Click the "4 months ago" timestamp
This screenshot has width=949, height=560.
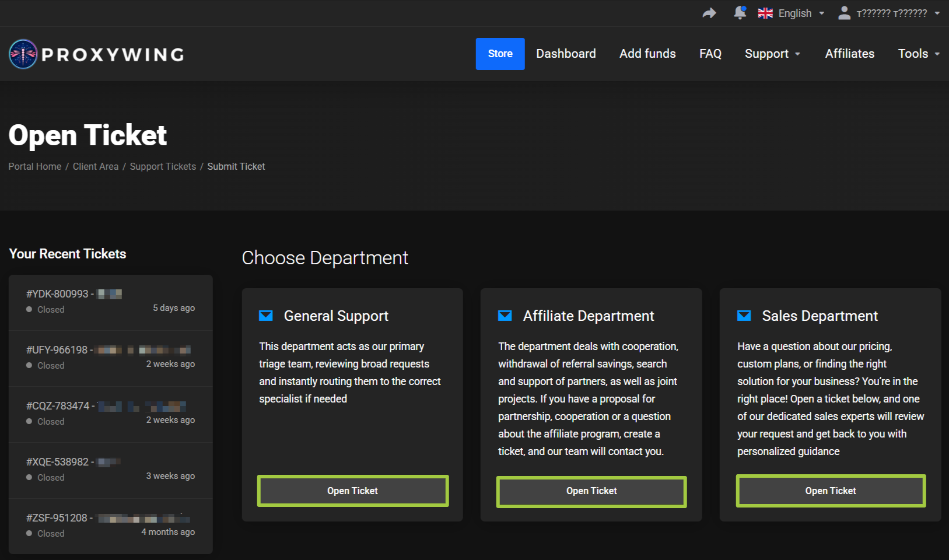[168, 532]
